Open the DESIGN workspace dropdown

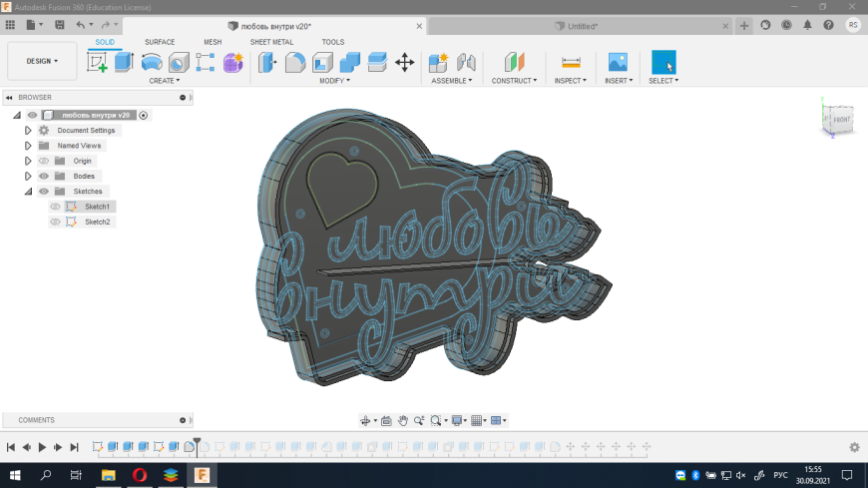[42, 61]
